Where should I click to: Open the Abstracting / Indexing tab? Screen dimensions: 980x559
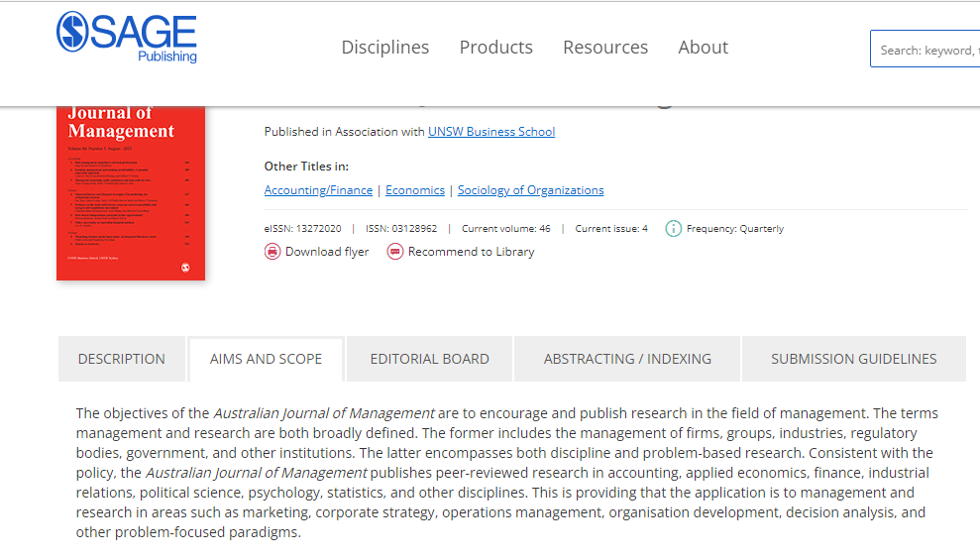point(627,359)
